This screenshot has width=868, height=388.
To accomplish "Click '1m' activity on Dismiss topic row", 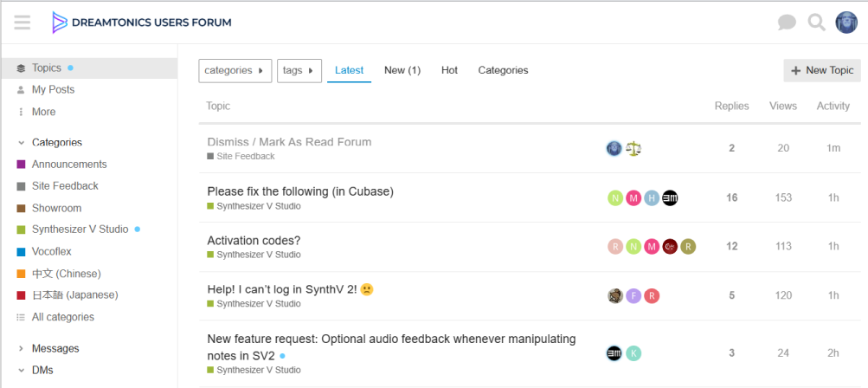I will 833,148.
